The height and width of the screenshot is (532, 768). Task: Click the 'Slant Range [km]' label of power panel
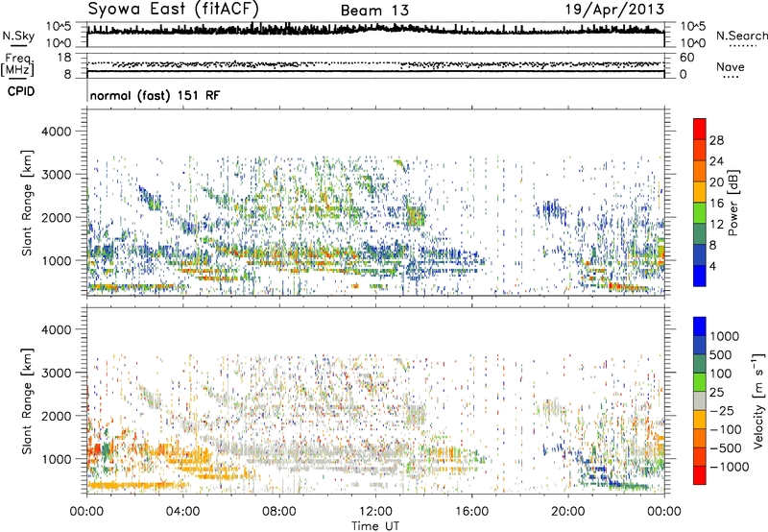click(27, 203)
